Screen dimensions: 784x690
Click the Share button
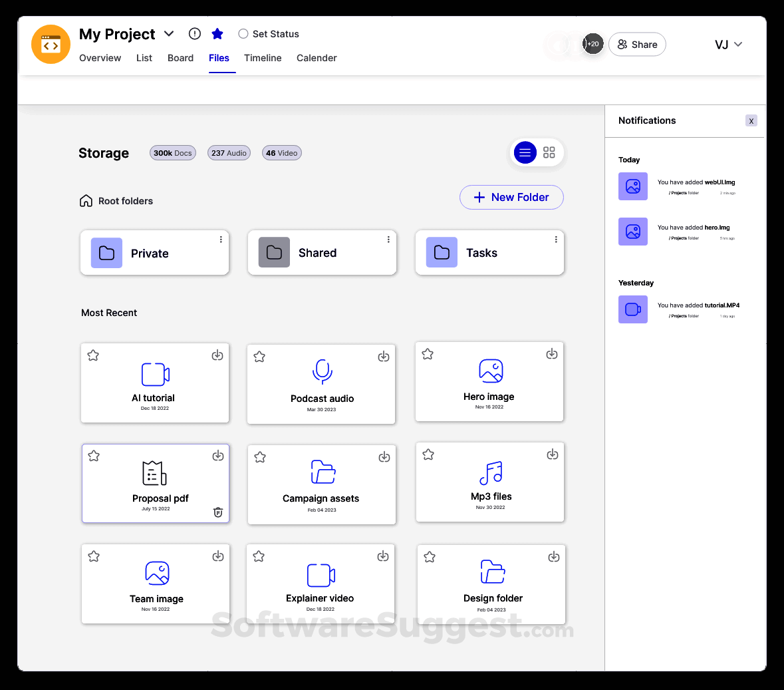pos(636,45)
